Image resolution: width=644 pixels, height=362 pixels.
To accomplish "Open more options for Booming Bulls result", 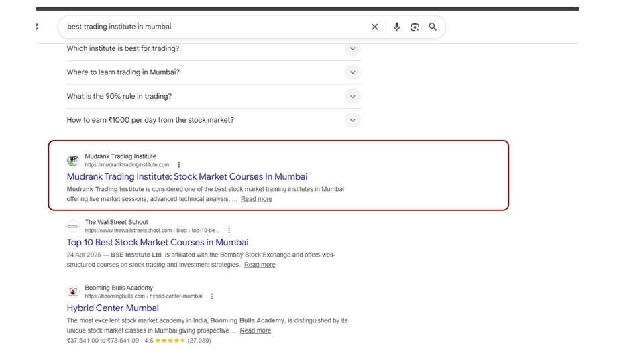I will (x=212, y=296).
